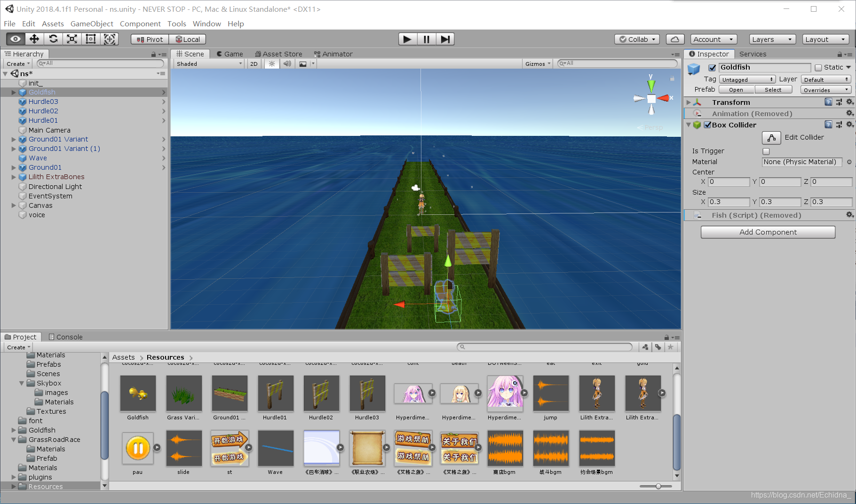
Task: Expand the Transform component
Action: [689, 102]
